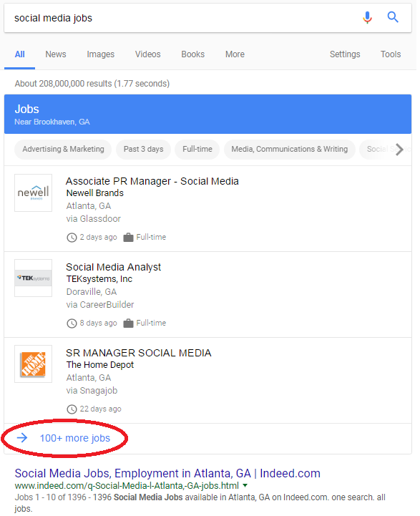Click The Home Depot logo thumbnail
The width and height of the screenshot is (420, 516).
pyautogui.click(x=33, y=364)
